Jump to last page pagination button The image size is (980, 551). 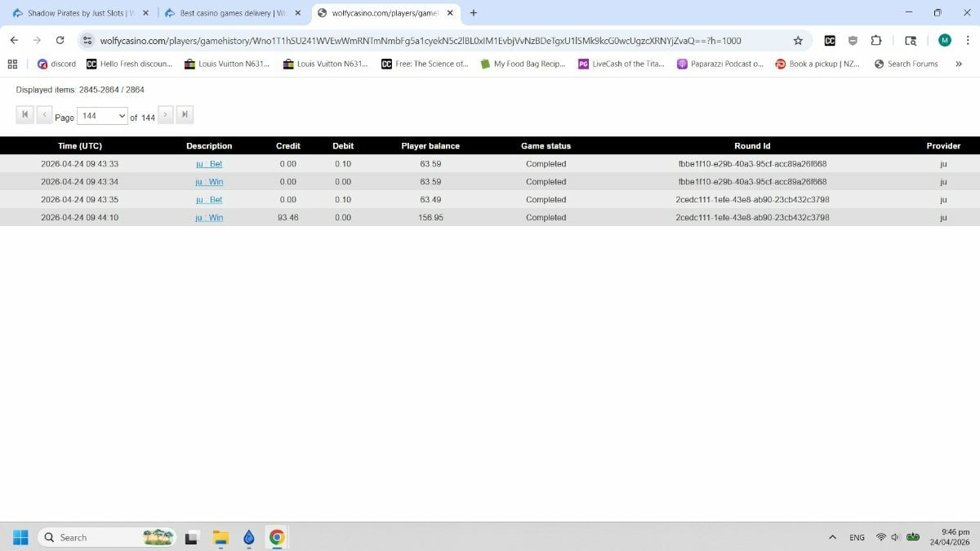click(185, 115)
